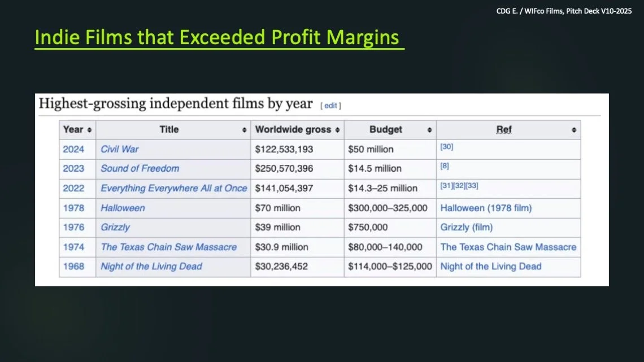Click the edit link beside the heading
The image size is (644, 362).
[x=330, y=106]
